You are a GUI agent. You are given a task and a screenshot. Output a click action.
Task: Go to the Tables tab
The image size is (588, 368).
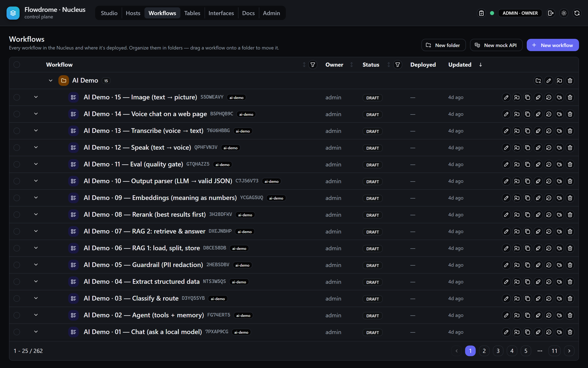192,13
